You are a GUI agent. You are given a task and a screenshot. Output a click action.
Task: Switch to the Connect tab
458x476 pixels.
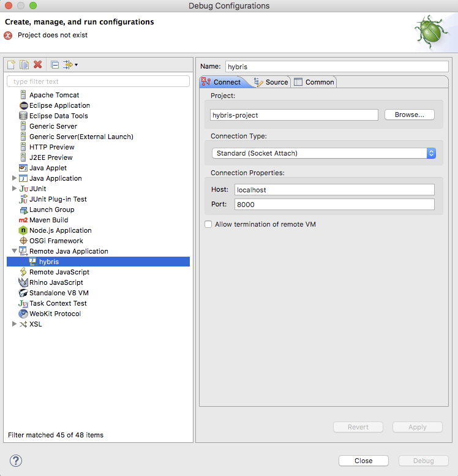(x=222, y=82)
